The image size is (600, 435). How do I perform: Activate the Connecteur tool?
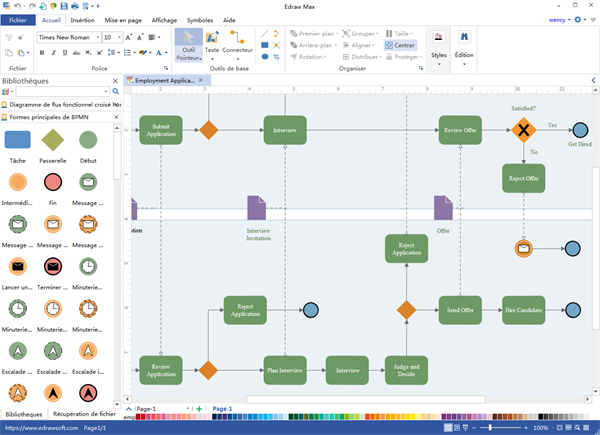237,45
